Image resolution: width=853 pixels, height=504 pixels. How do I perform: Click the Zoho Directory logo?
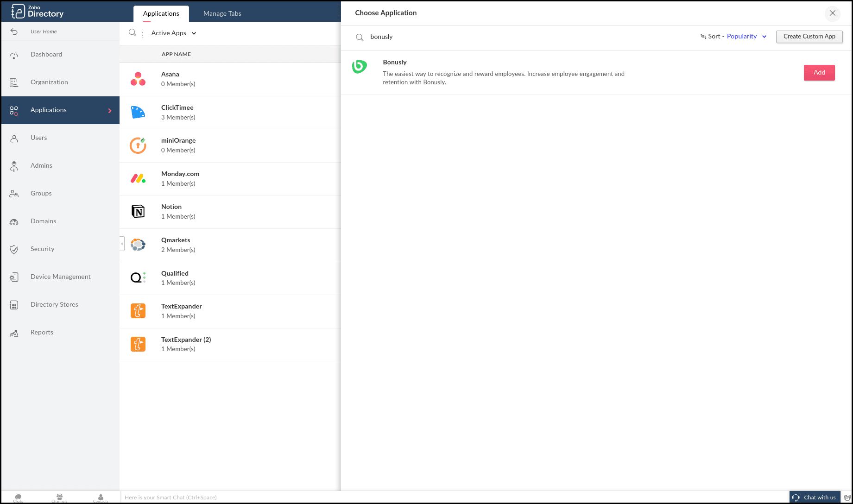point(38,11)
